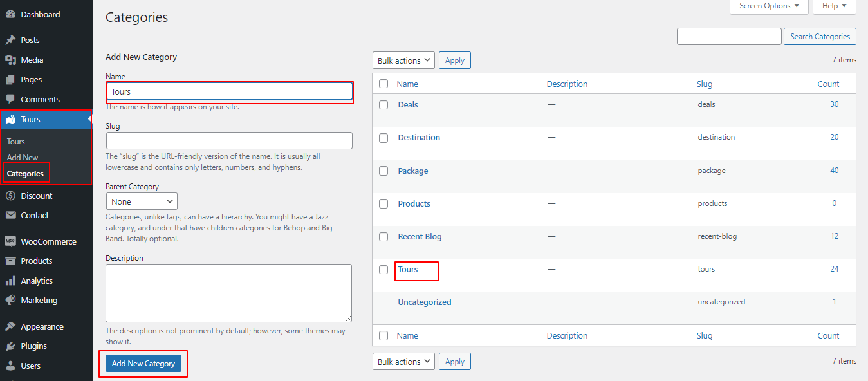Viewport: 868px width, 381px height.
Task: Open the Media library icon
Action: click(x=10, y=60)
